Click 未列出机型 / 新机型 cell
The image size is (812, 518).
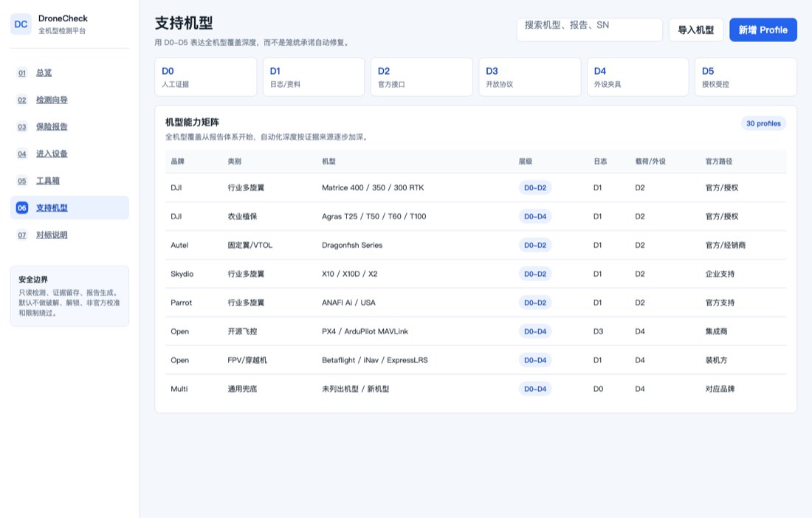click(355, 389)
